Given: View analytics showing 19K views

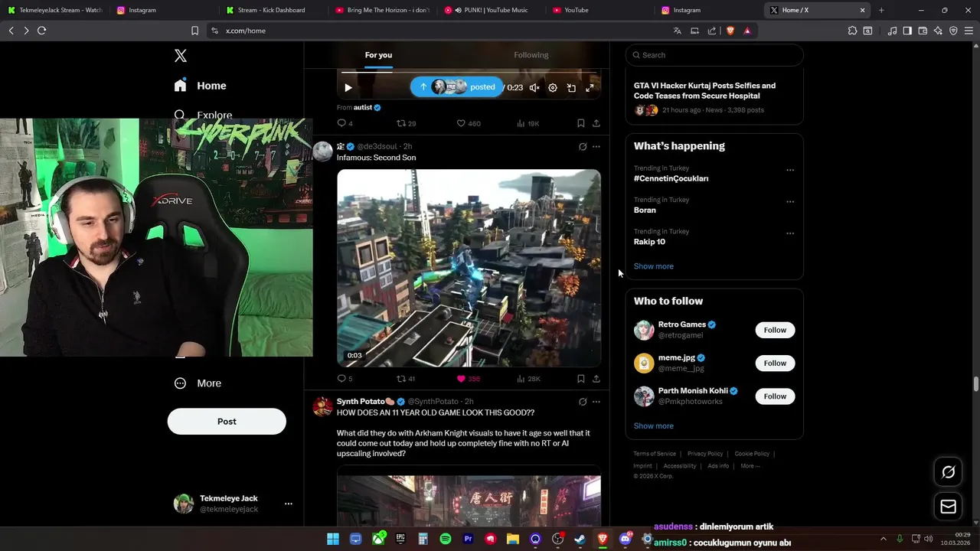Looking at the screenshot, I should point(528,123).
